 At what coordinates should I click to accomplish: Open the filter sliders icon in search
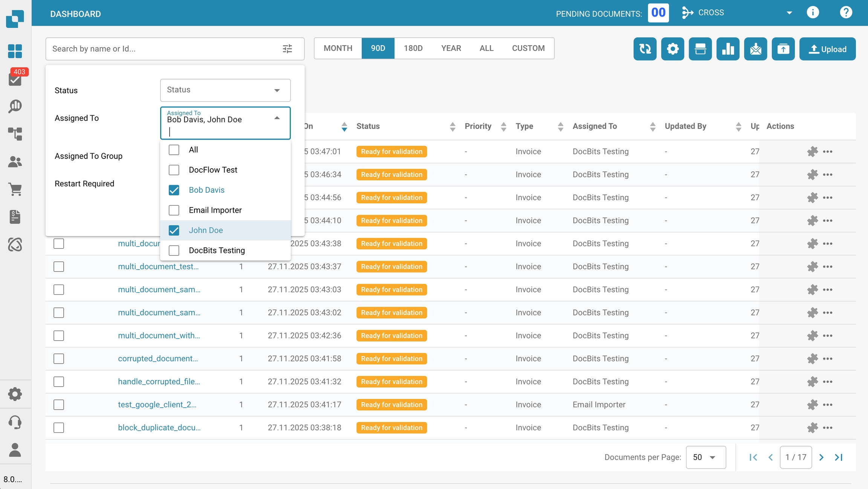coord(287,49)
